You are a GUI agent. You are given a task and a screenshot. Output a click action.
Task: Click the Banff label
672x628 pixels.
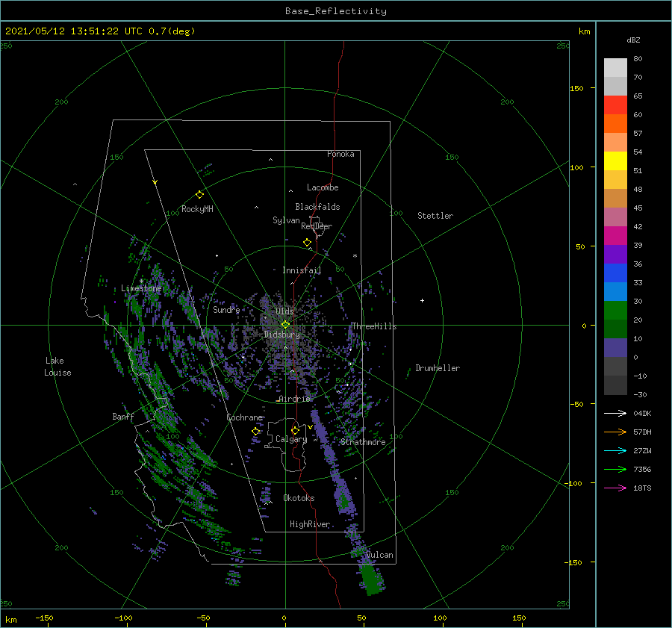point(123,416)
